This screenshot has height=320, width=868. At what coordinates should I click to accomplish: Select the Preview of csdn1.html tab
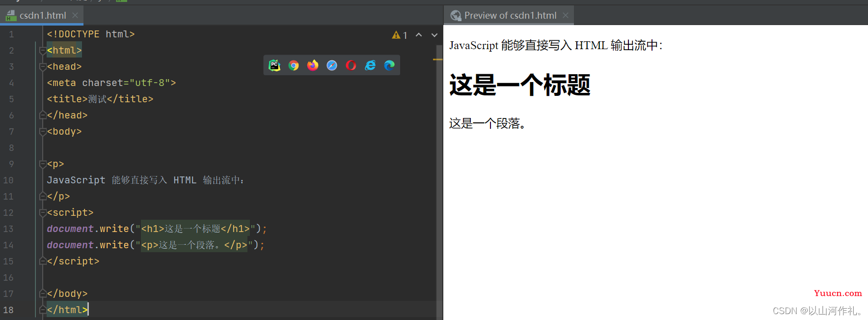click(510, 15)
